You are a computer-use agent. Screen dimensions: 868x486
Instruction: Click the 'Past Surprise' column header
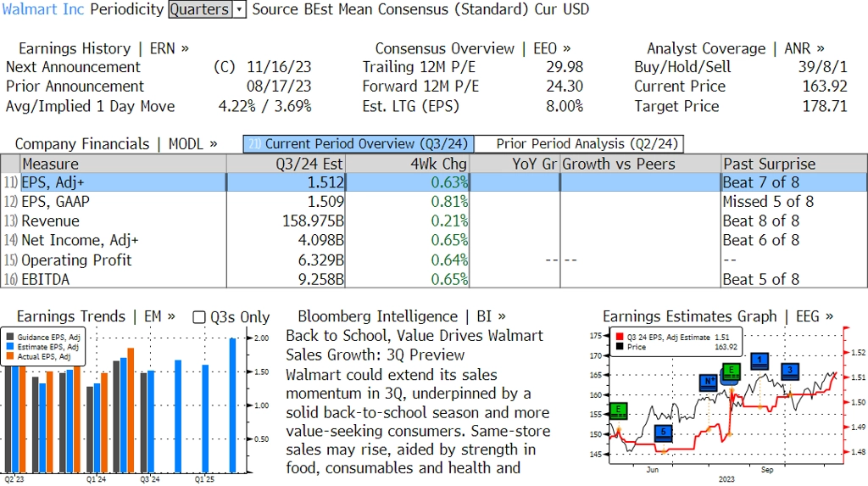(x=794, y=164)
